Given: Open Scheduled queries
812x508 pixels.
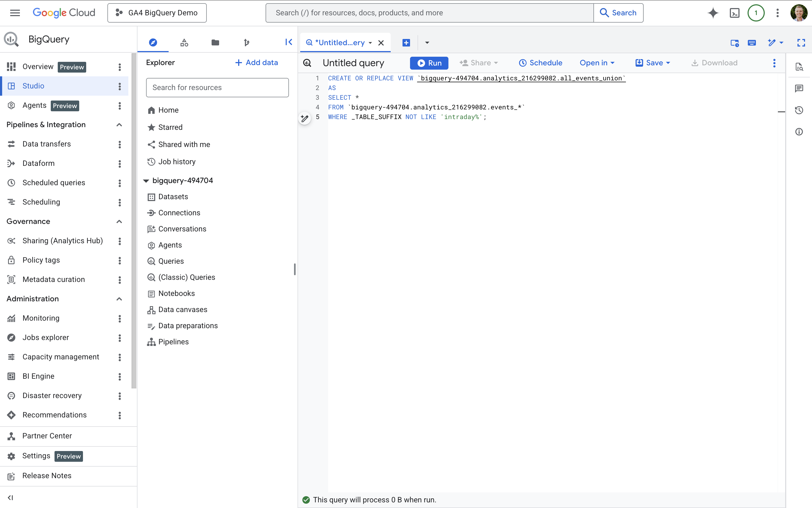Looking at the screenshot, I should [54, 183].
